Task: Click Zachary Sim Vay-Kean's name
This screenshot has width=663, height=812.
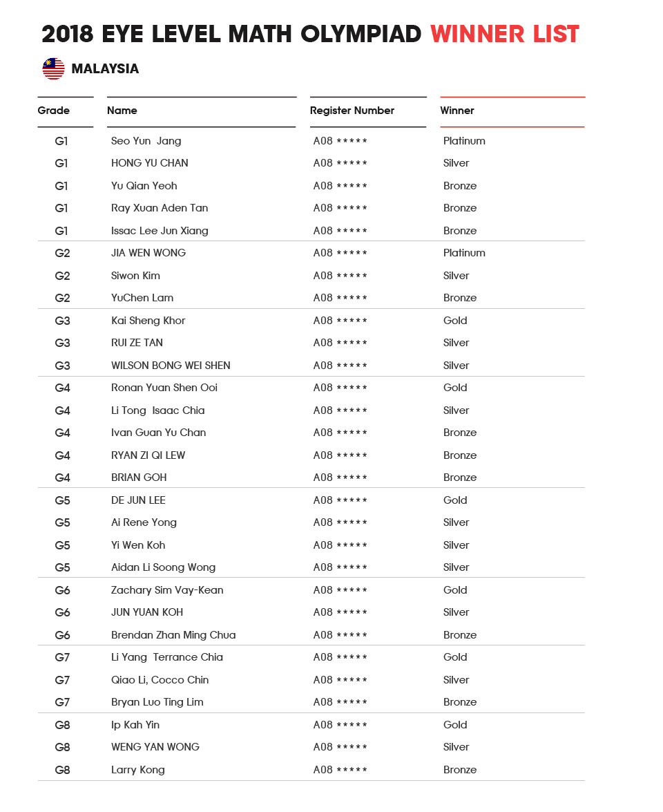Action: tap(167, 590)
